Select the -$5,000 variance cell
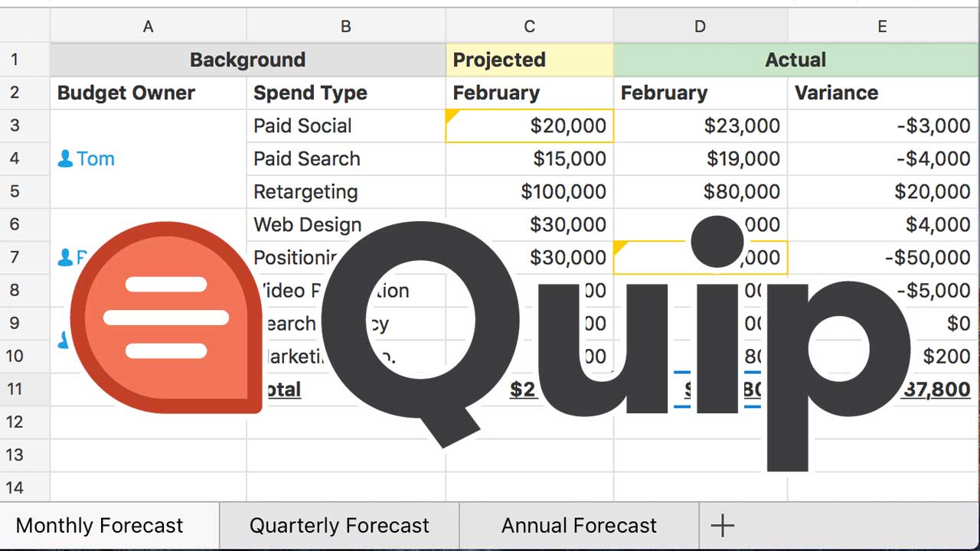980x551 pixels. [x=884, y=290]
